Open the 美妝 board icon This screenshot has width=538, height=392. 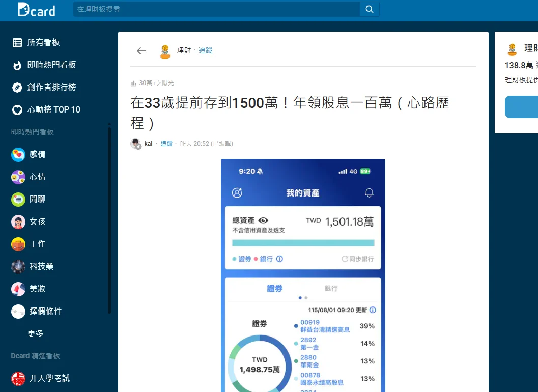18,289
